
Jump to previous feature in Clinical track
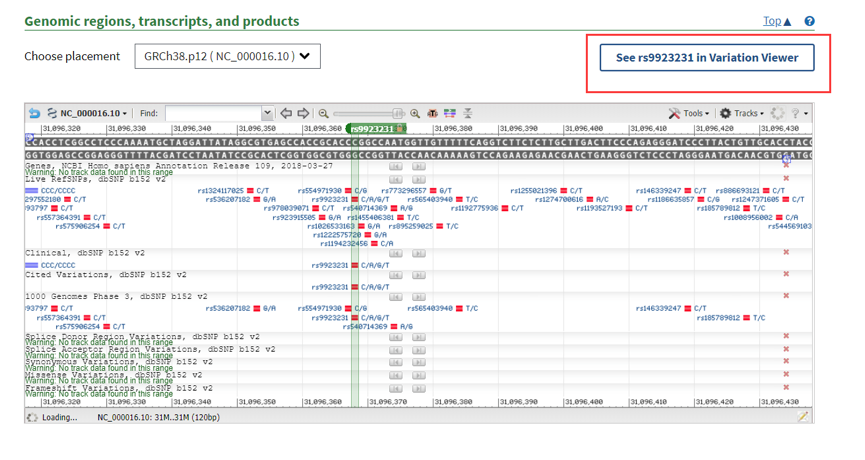(396, 253)
